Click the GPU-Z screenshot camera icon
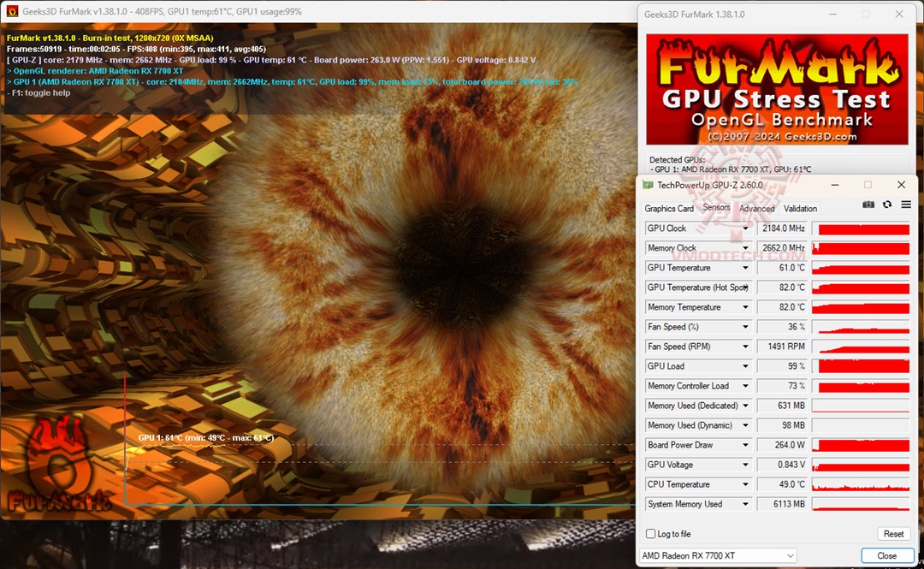924x569 pixels. pos(868,204)
